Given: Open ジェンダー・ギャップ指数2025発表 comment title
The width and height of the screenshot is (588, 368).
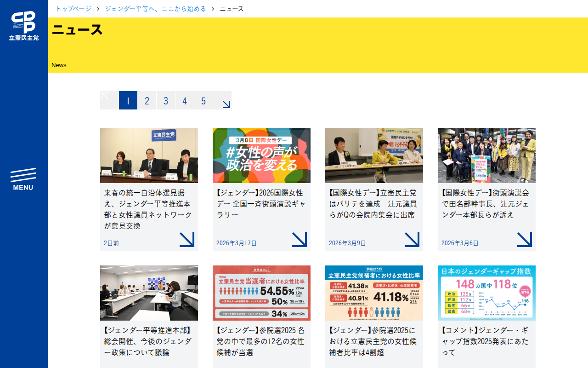Looking at the screenshot, I should 485,341.
